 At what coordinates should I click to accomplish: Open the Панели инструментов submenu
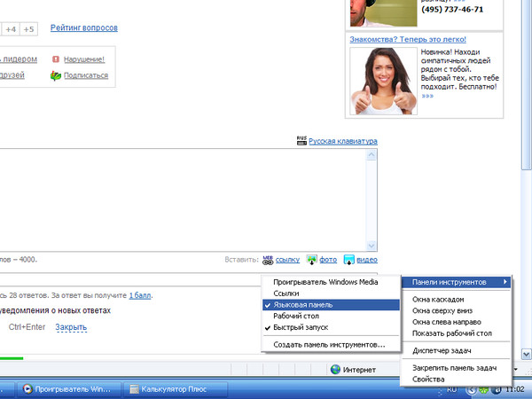tap(456, 282)
